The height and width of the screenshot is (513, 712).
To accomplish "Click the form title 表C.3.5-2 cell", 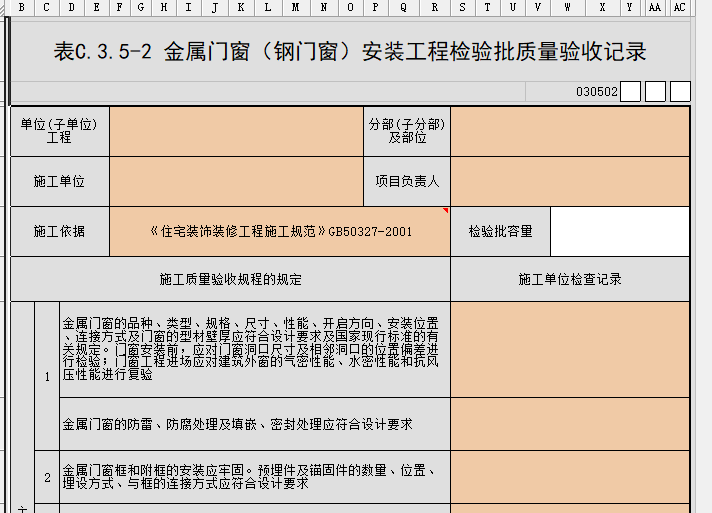I will click(x=350, y=52).
